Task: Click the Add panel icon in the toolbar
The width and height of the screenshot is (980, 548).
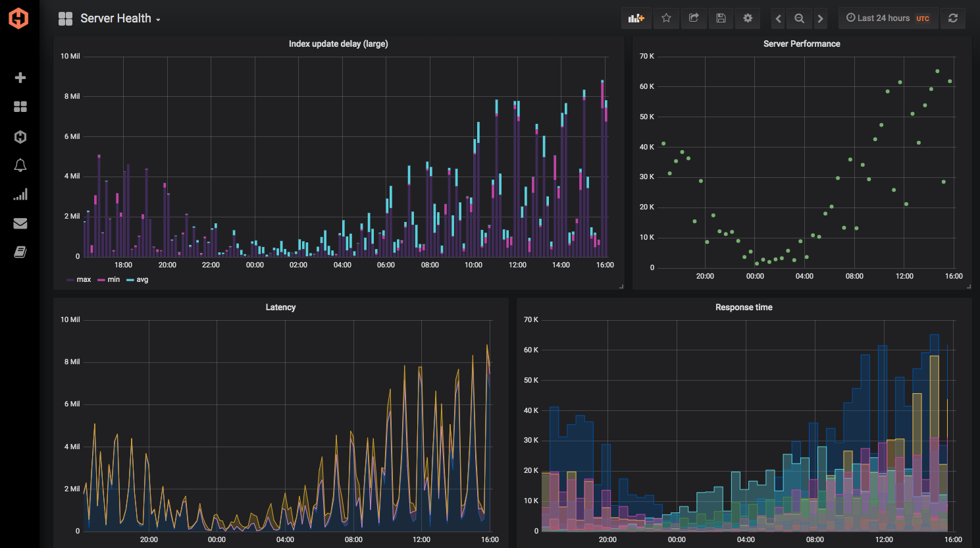Action: tap(636, 18)
